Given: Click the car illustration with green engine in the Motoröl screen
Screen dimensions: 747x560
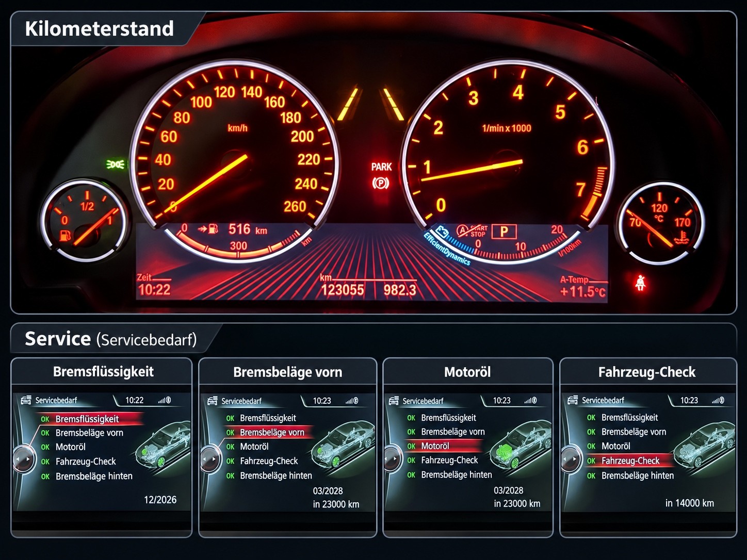Looking at the screenshot, I should point(520,445).
